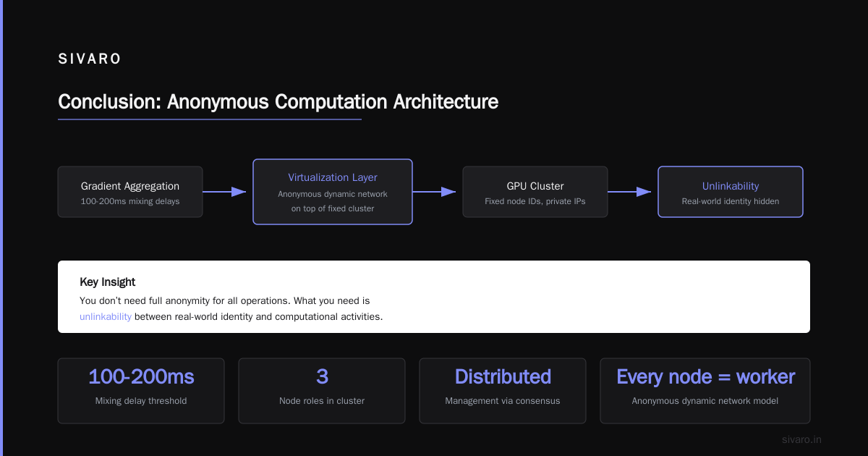Select the Virtualization Layer box
868x456 pixels.
333,192
